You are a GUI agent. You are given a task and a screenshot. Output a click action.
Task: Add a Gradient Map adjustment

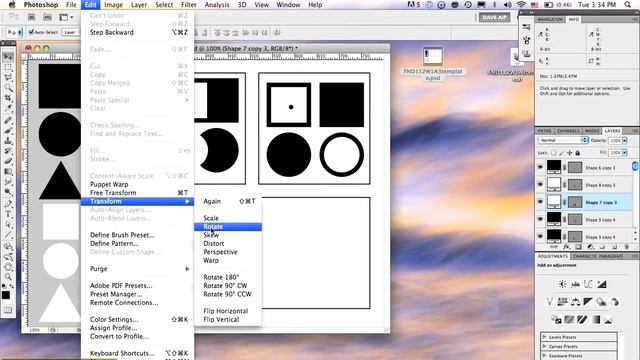596,320
